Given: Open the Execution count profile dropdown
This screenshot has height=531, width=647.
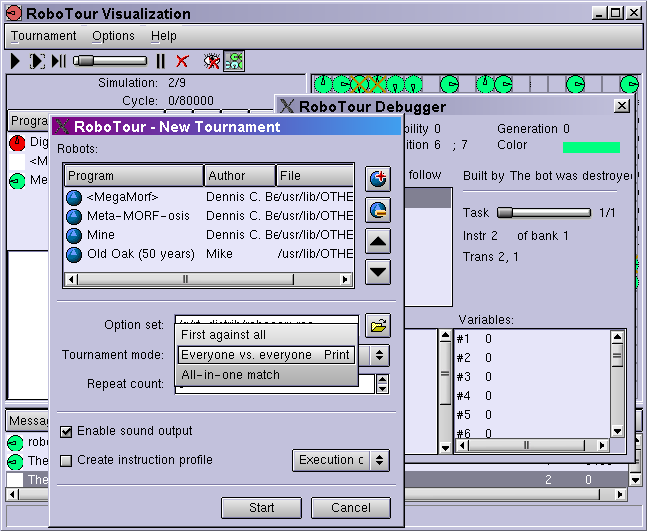Looking at the screenshot, I should pyautogui.click(x=341, y=460).
